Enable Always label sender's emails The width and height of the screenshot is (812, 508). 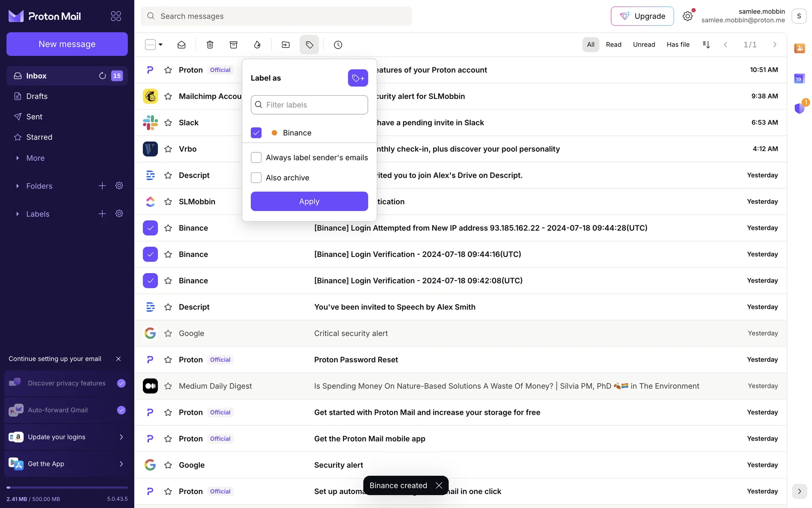click(x=256, y=157)
